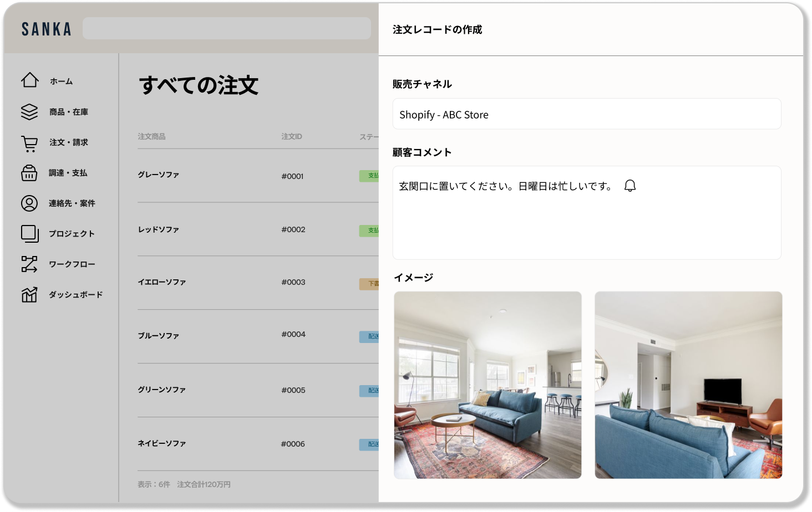Image resolution: width=812 pixels, height=512 pixels.
Task: Click the top search bar field
Action: [226, 28]
